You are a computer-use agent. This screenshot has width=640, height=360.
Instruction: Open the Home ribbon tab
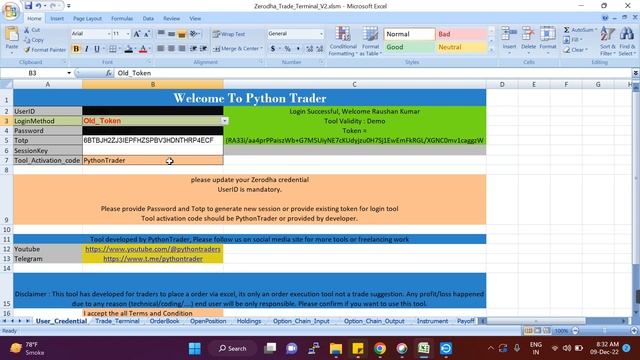click(34, 18)
